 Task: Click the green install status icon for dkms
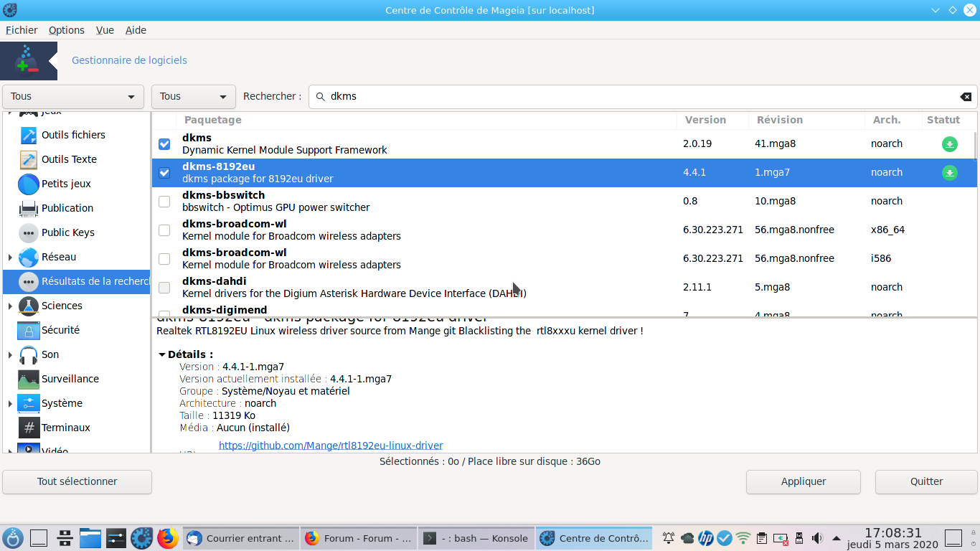point(949,144)
